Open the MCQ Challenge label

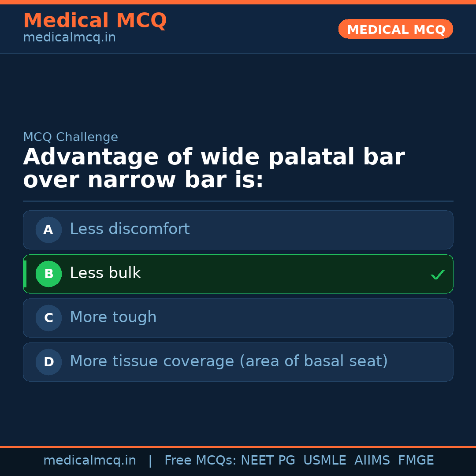pos(71,137)
